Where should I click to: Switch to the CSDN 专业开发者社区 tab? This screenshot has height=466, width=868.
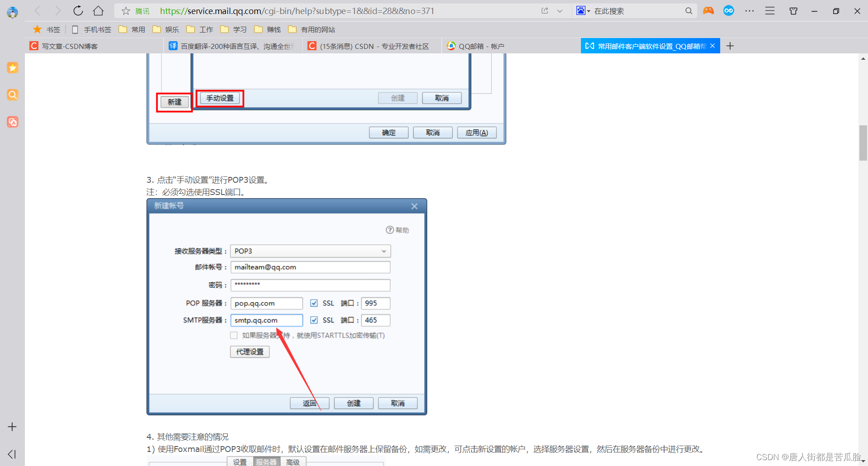click(372, 46)
